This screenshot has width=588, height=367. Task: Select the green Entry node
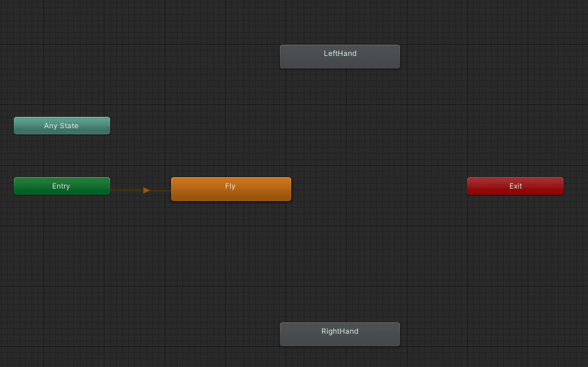point(62,186)
